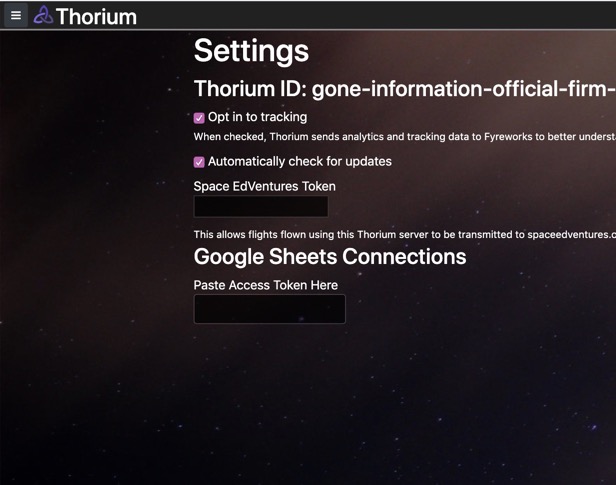Focus the Space EdVentures Token field
616x485 pixels.
261,207
